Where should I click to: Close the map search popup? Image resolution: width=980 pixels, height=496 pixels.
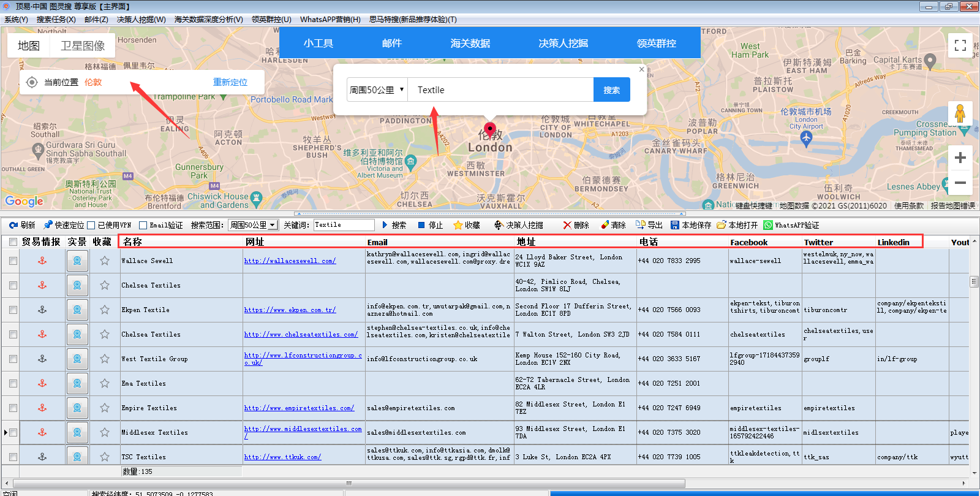(641, 69)
